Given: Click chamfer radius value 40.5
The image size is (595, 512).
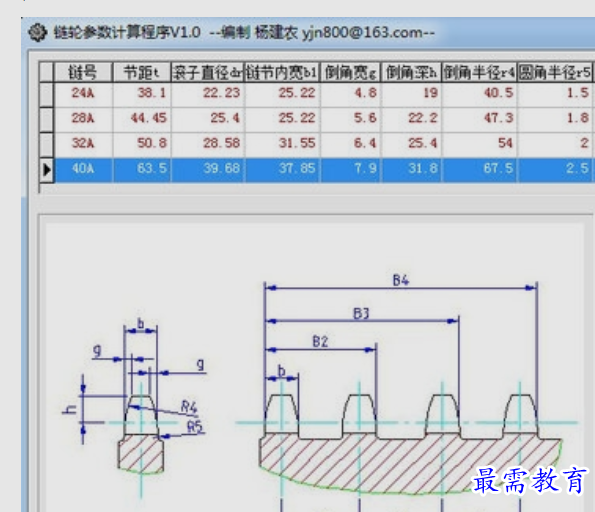Looking at the screenshot, I should click(499, 93).
